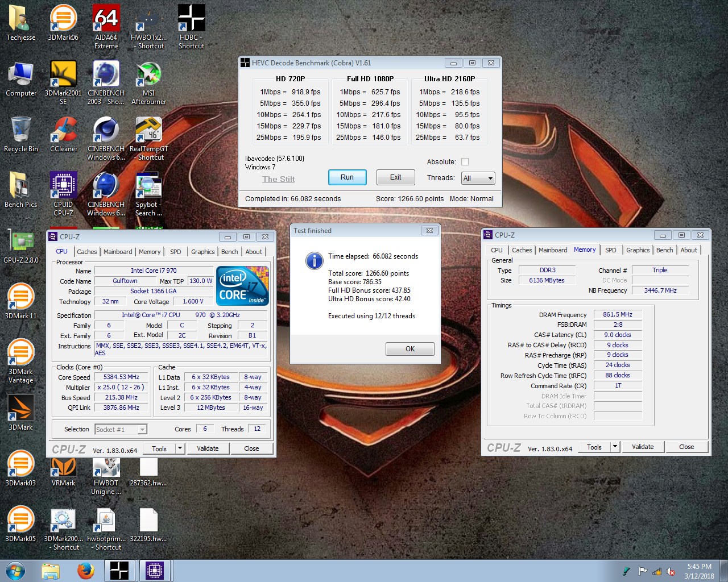Expand Tools dropdown arrow in left CPU-Z
The width and height of the screenshot is (728, 582).
tap(180, 448)
